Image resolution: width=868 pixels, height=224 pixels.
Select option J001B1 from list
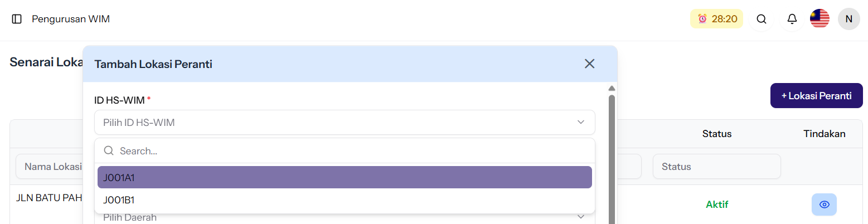(345, 200)
